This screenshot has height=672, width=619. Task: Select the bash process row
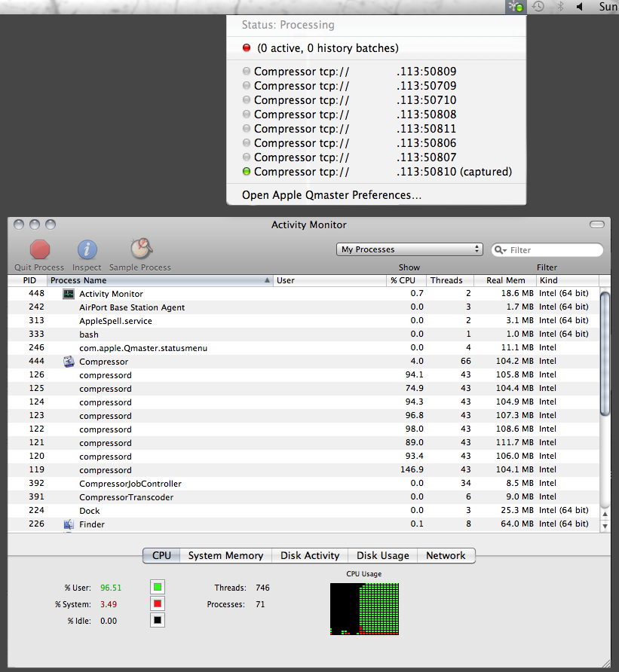coord(303,334)
